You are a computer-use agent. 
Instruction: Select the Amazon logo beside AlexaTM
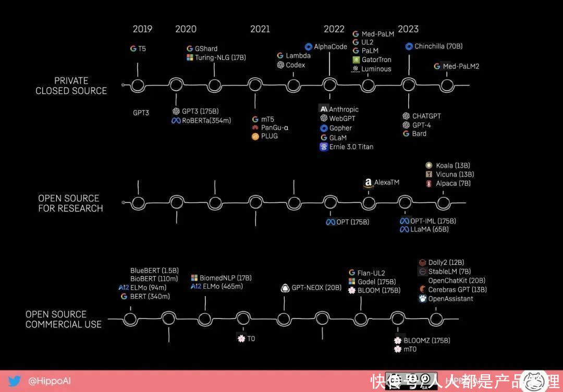pyautogui.click(x=368, y=184)
